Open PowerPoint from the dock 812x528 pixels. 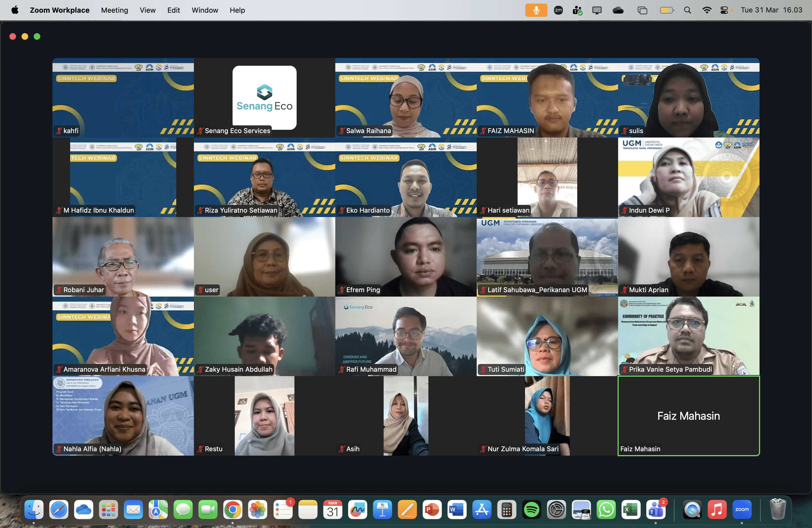(432, 509)
